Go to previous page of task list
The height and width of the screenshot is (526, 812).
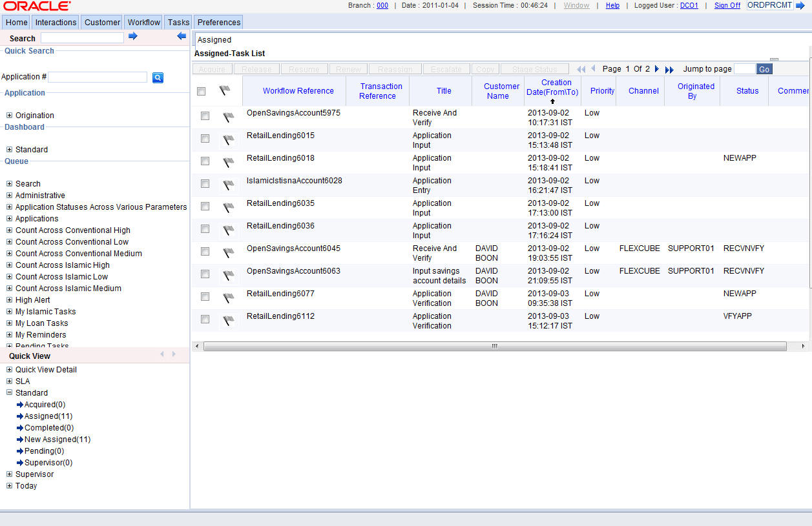coord(593,68)
